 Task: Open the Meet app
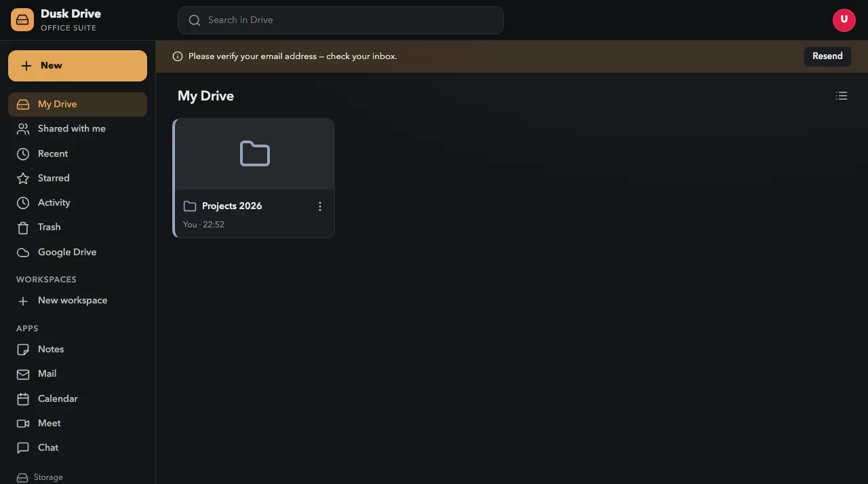(77, 424)
